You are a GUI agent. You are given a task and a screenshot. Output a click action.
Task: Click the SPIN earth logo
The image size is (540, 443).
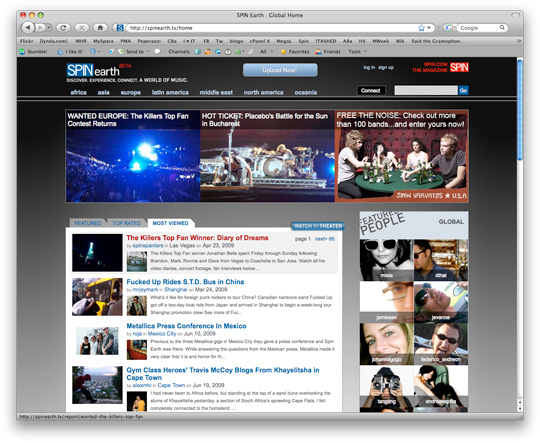93,71
